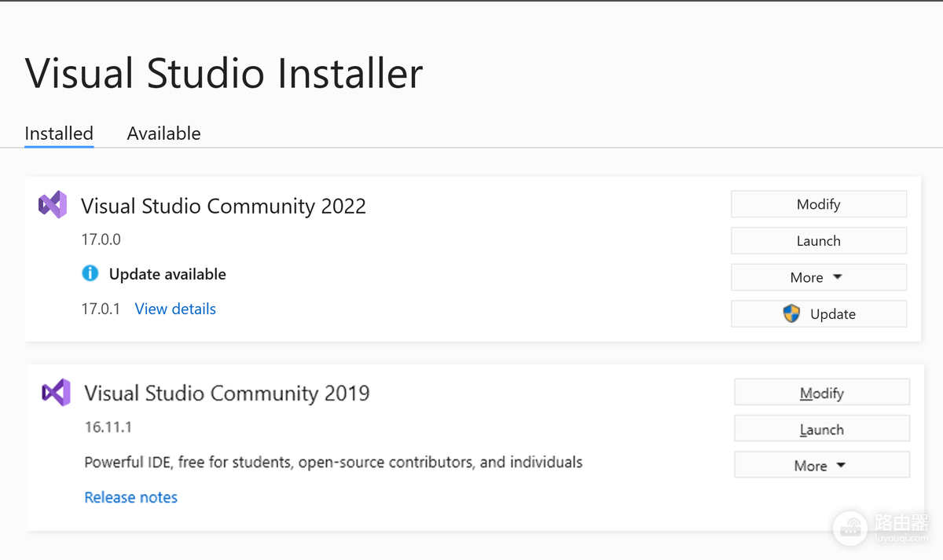
Task: Click the Update available status text
Action: click(x=167, y=274)
